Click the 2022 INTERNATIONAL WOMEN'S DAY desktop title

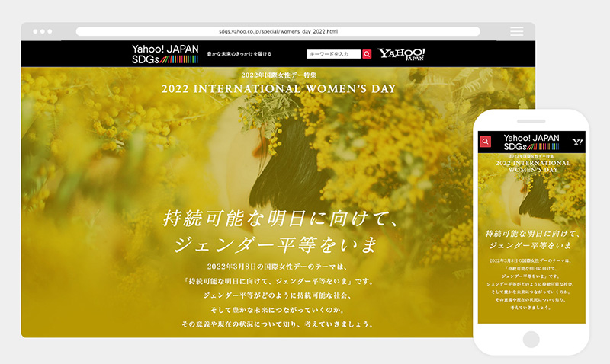tap(278, 88)
